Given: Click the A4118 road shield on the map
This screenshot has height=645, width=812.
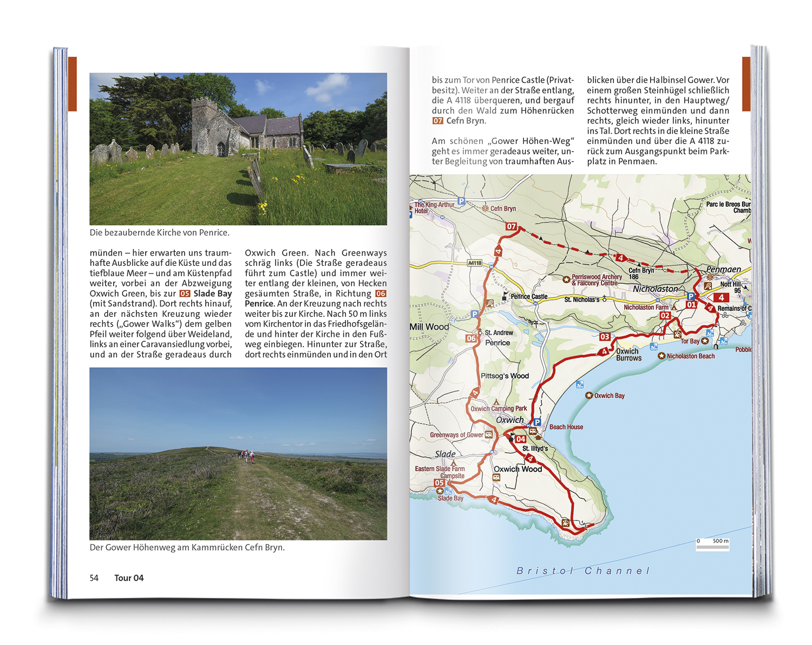Looking at the screenshot, I should click(x=475, y=263).
